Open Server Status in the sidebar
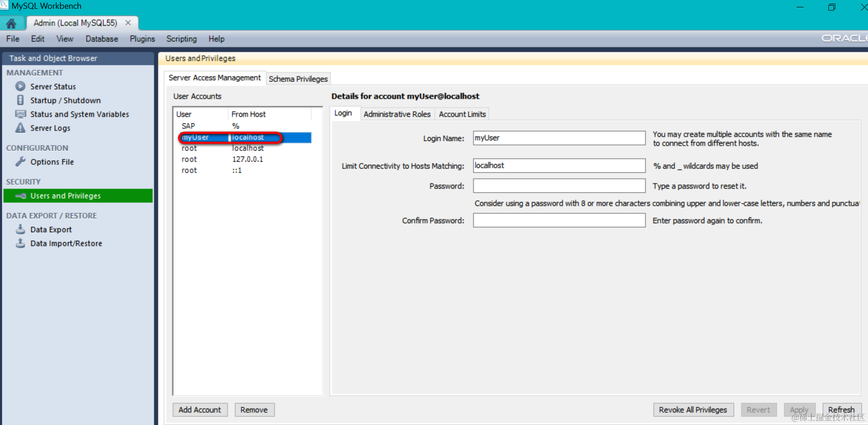The image size is (868, 425). [x=53, y=87]
